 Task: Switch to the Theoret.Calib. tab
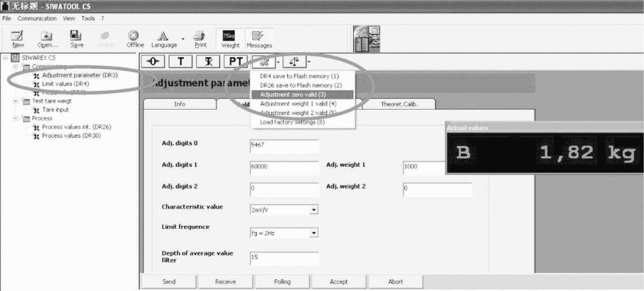pyautogui.click(x=399, y=104)
